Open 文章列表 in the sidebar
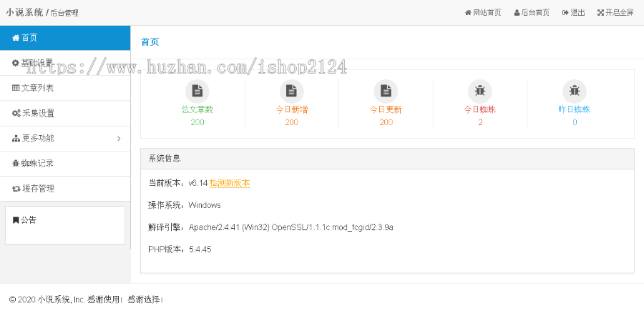Screen dimensions: 644x316 coord(65,88)
